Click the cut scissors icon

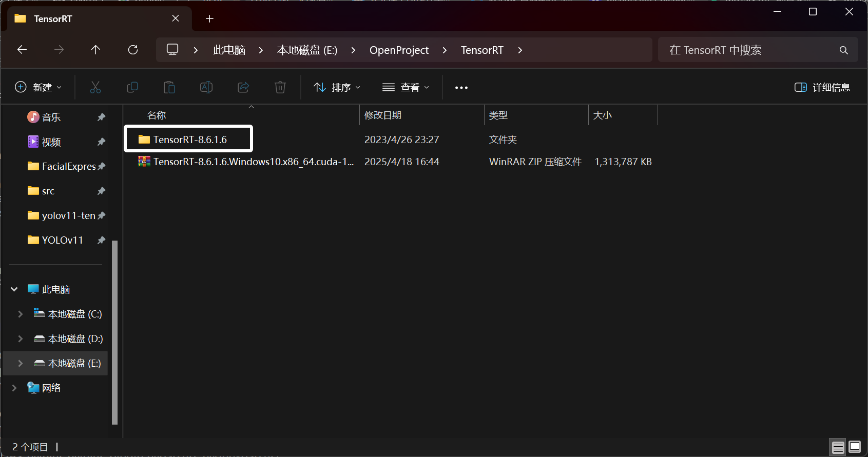click(95, 87)
